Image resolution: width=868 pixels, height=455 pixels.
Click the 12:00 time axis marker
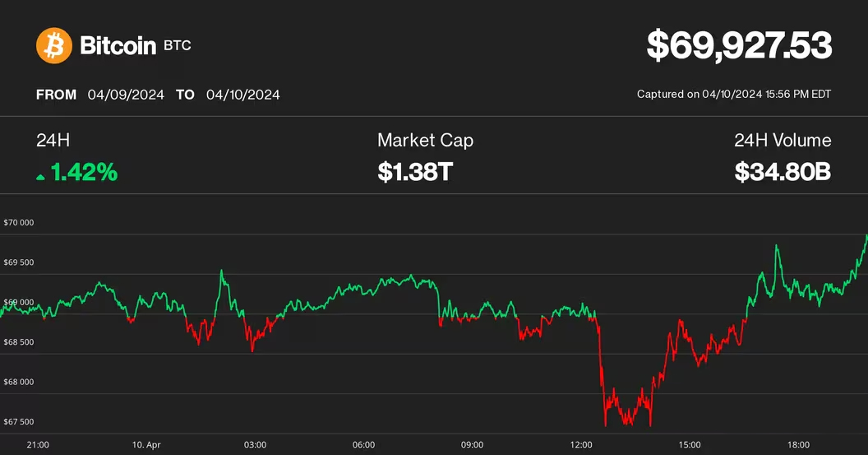580,444
